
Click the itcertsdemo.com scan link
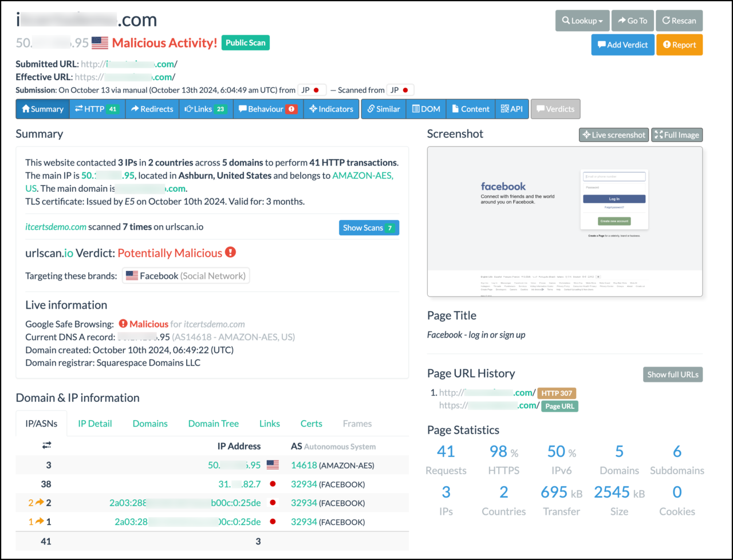56,226
